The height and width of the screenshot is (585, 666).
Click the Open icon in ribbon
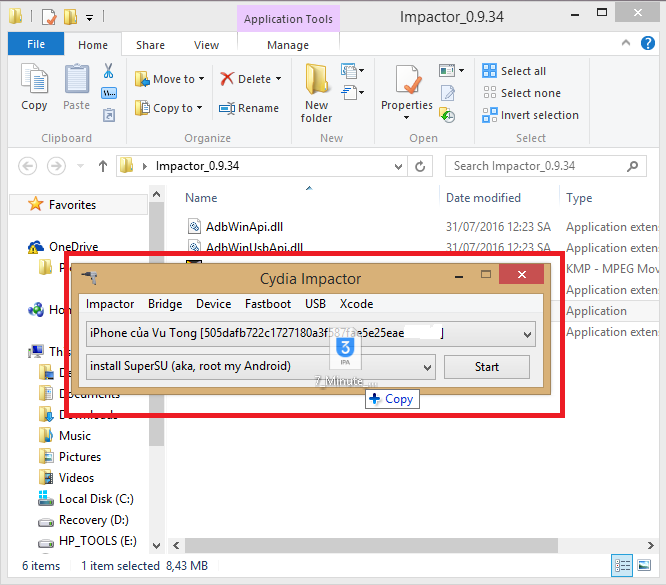click(451, 70)
